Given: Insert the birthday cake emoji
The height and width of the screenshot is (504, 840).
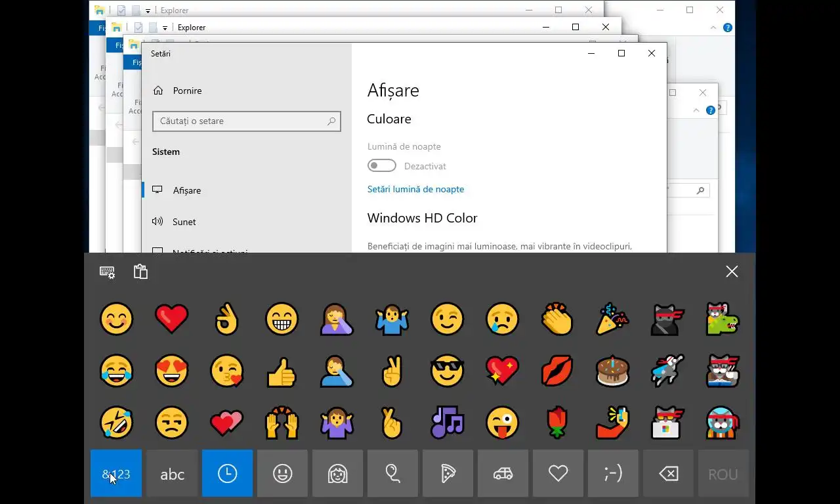Looking at the screenshot, I should (612, 371).
